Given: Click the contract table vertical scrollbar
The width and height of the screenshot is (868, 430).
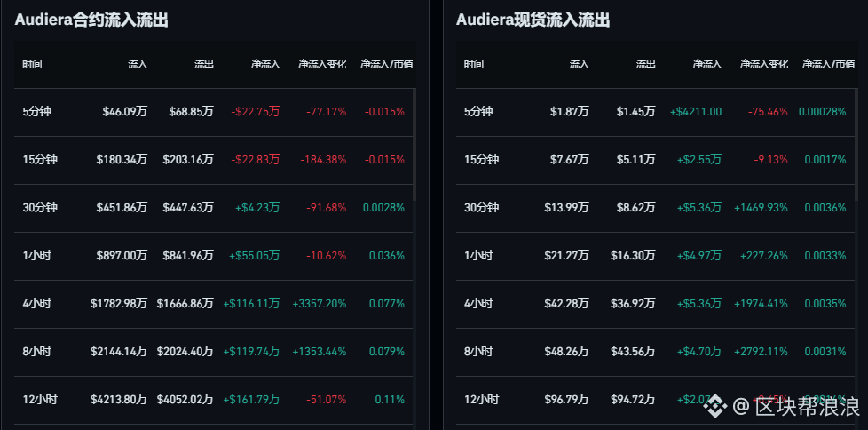Looking at the screenshot, I should [x=414, y=145].
